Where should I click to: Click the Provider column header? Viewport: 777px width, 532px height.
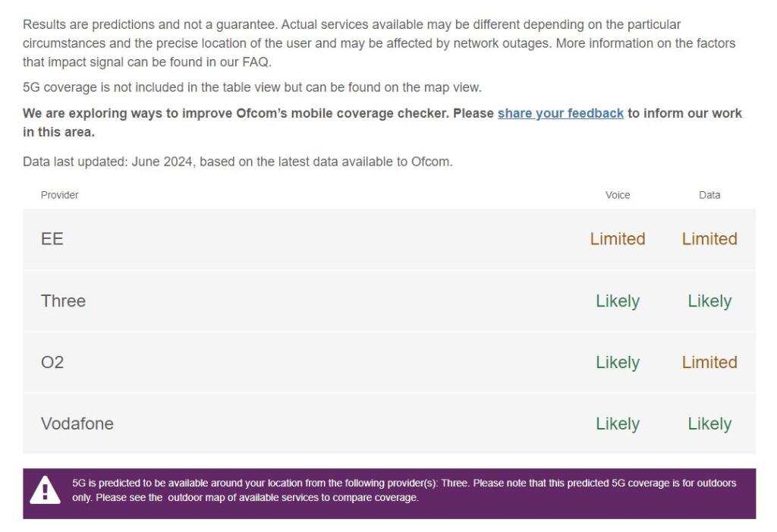click(x=60, y=195)
